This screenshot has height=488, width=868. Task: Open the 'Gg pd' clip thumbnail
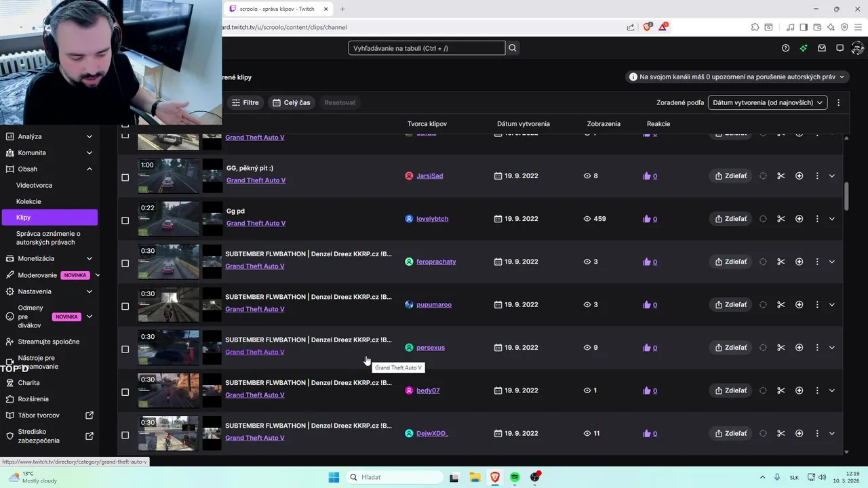pyautogui.click(x=169, y=218)
